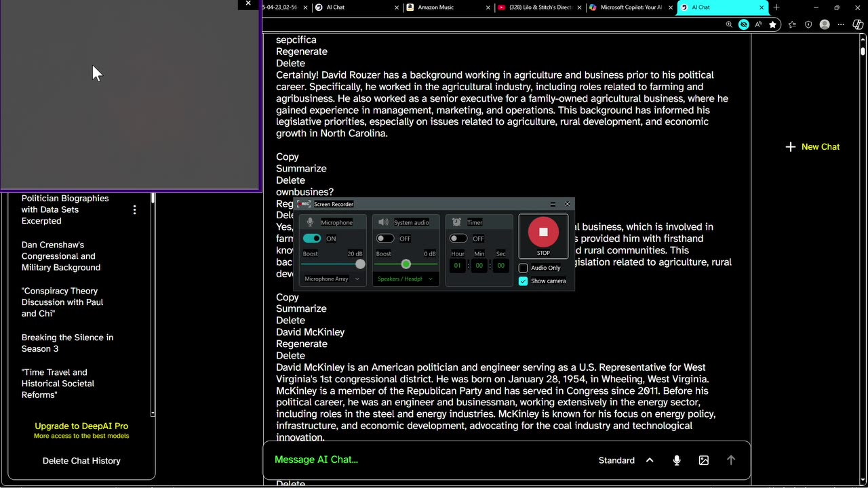Viewport: 868px width, 488px height.
Task: Click the image upload icon in message bar
Action: pyautogui.click(x=704, y=460)
